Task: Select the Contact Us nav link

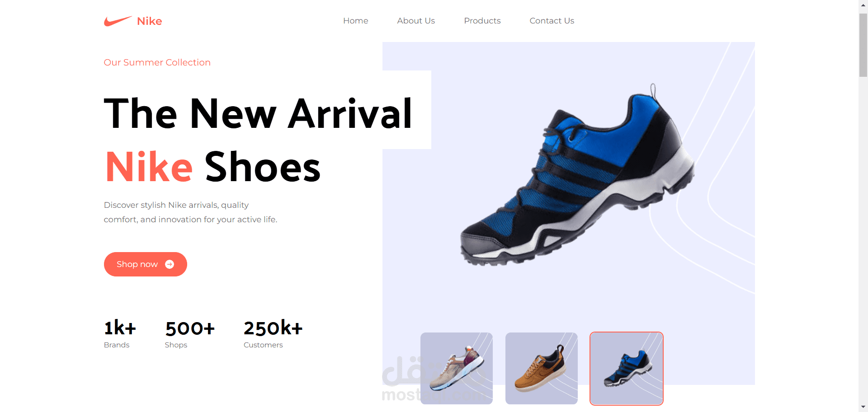Action: pos(552,21)
